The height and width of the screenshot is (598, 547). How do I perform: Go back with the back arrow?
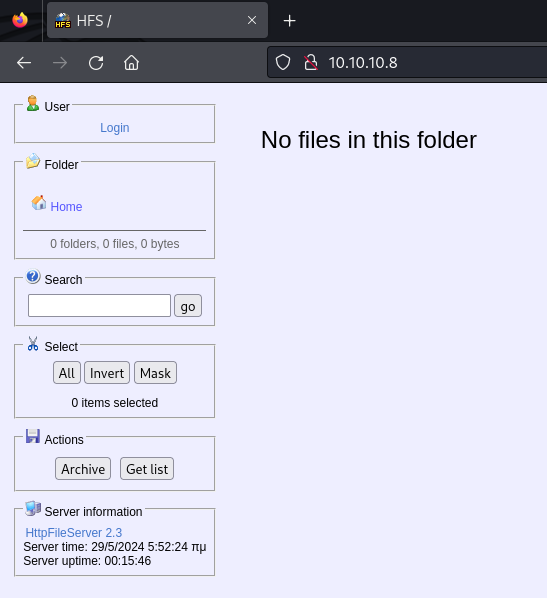point(24,63)
